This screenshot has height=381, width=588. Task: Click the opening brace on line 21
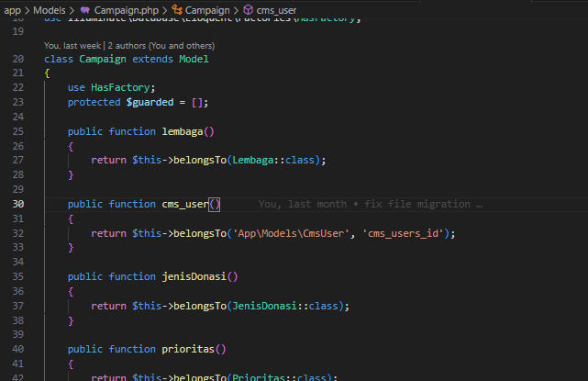click(x=48, y=73)
